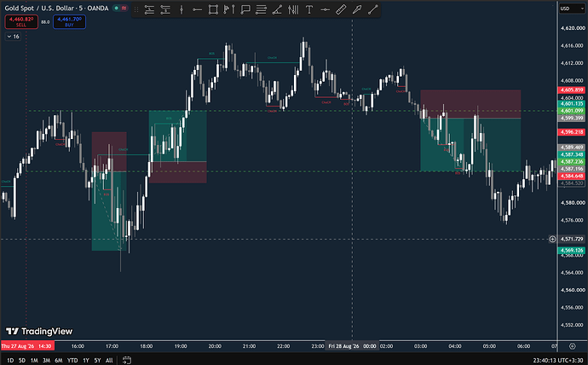Click the 4,571.729 crosshair price label
Image resolution: width=588 pixels, height=365 pixels.
coord(572,239)
